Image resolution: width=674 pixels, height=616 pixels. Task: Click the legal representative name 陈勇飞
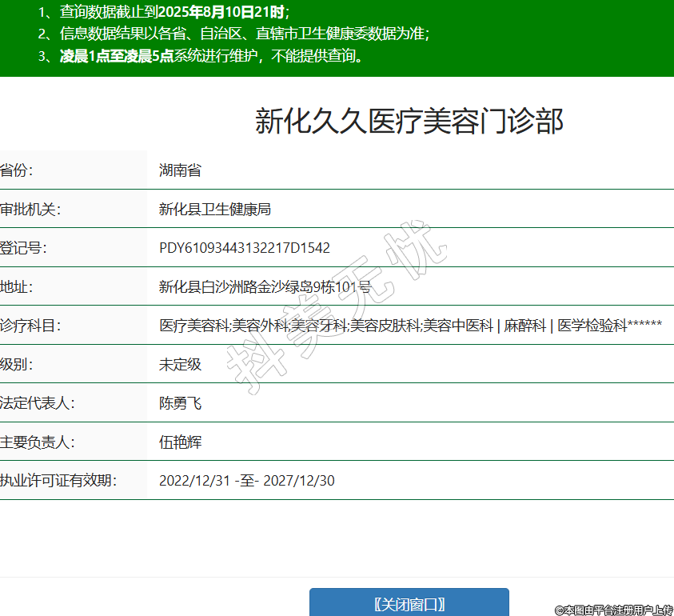(180, 403)
